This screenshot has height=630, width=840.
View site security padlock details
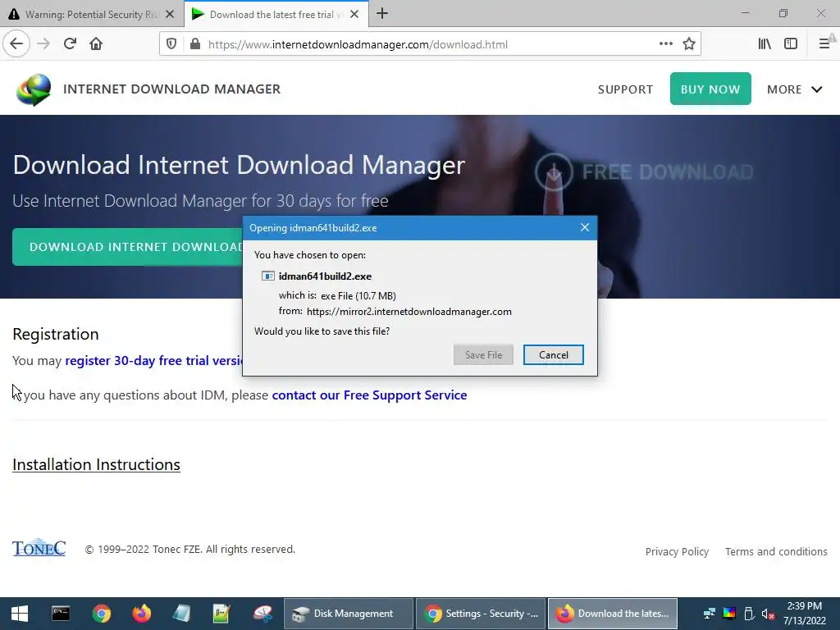click(195, 44)
